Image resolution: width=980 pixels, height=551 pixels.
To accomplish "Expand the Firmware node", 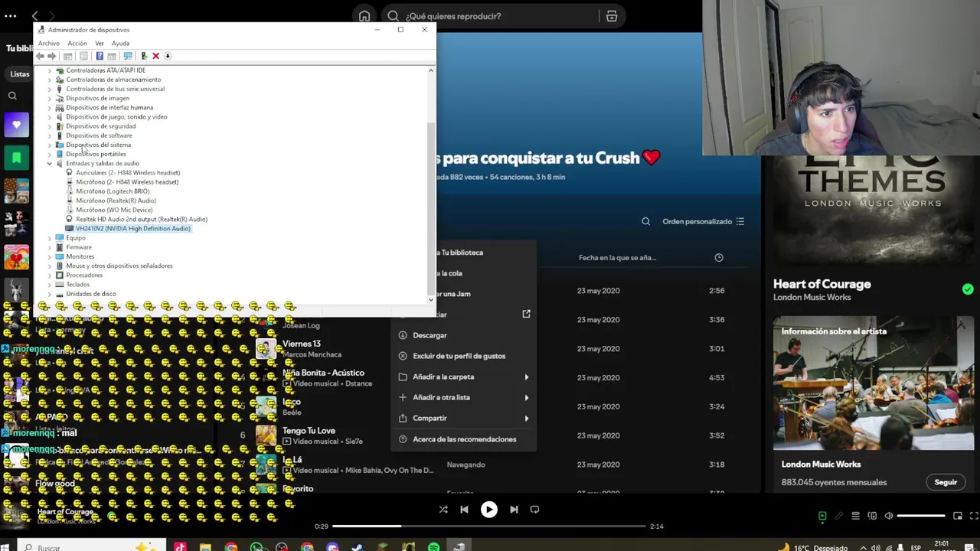I will tap(50, 247).
